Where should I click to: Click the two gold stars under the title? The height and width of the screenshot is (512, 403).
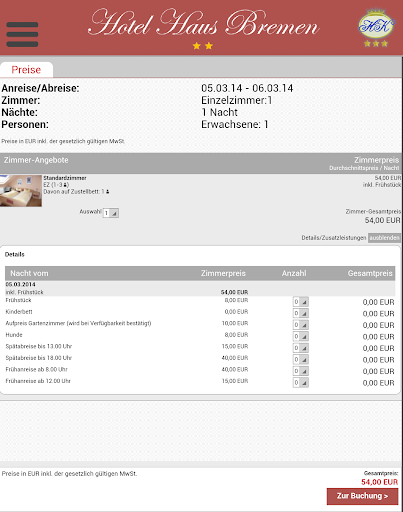(x=203, y=46)
